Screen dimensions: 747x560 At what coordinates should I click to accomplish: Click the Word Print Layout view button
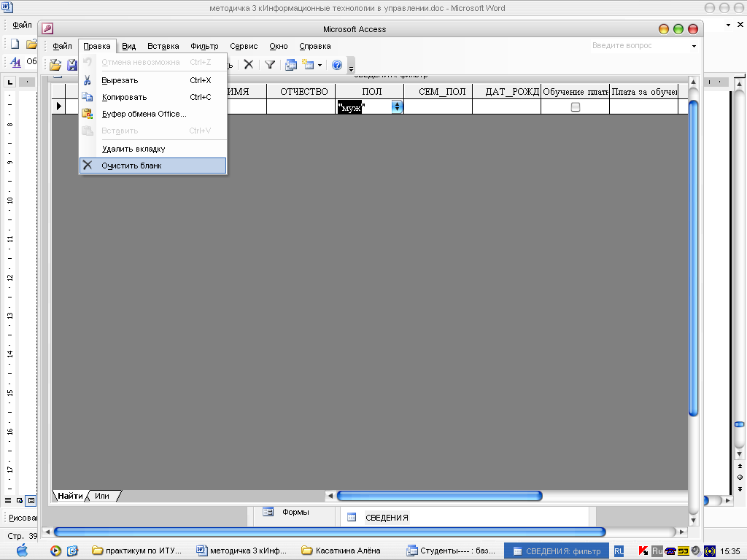pyautogui.click(x=31, y=500)
